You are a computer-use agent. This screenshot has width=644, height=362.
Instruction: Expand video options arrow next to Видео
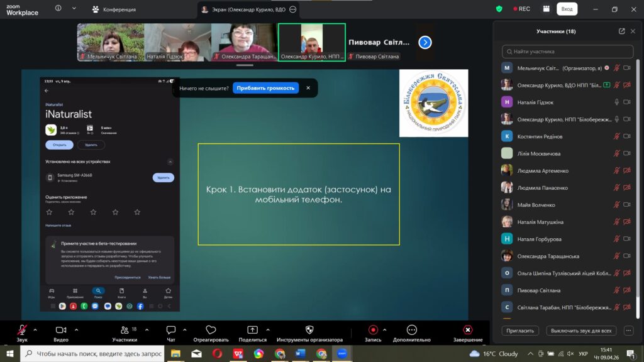[77, 329]
